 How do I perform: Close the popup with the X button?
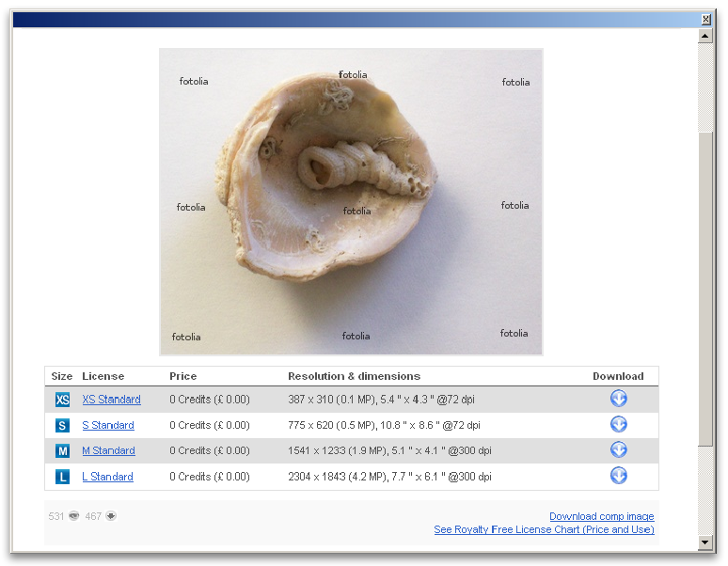point(705,19)
